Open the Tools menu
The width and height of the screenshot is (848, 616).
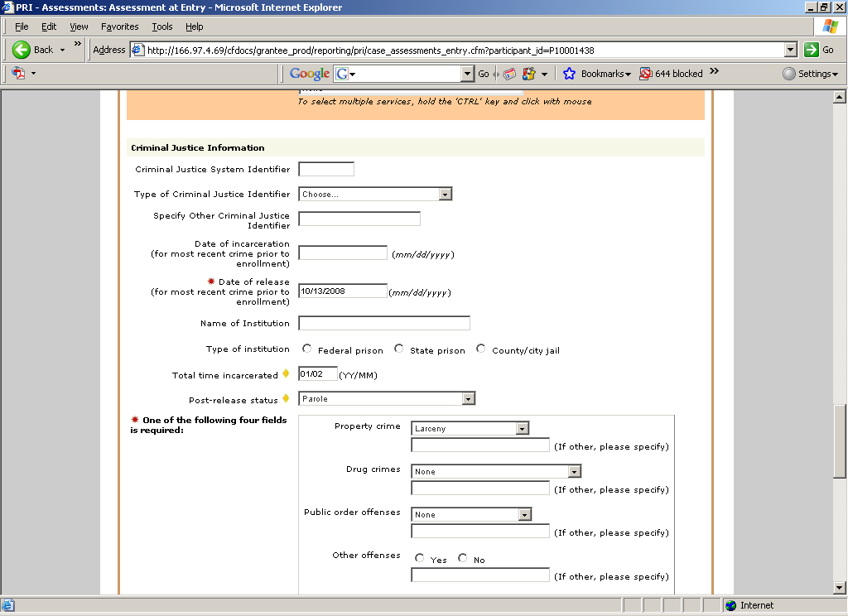[x=162, y=26]
